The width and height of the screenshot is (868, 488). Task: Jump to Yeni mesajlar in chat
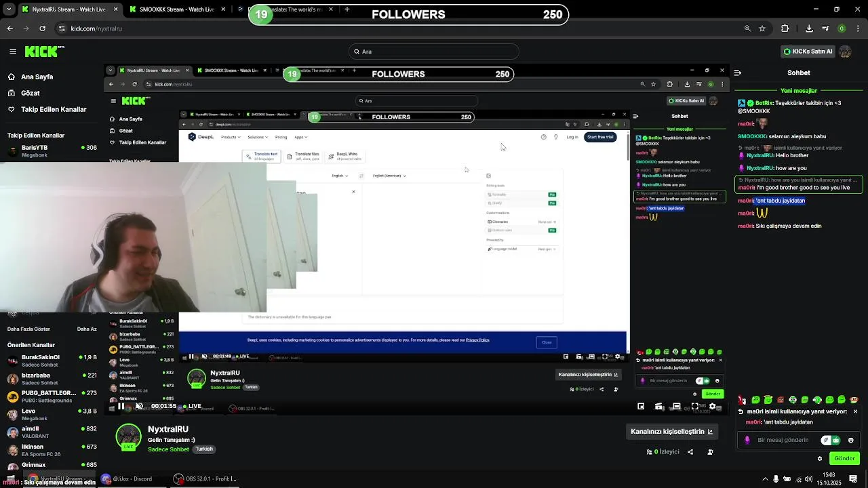click(798, 91)
